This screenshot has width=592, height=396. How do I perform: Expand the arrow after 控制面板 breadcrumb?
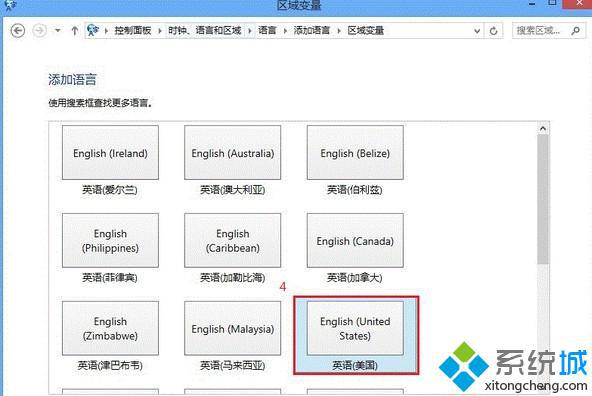click(x=160, y=31)
